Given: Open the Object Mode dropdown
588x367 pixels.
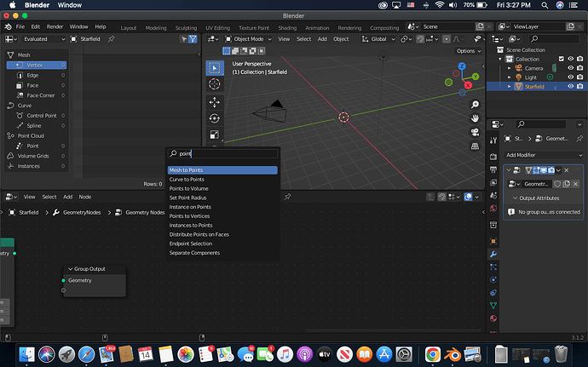Looking at the screenshot, I should tap(248, 39).
